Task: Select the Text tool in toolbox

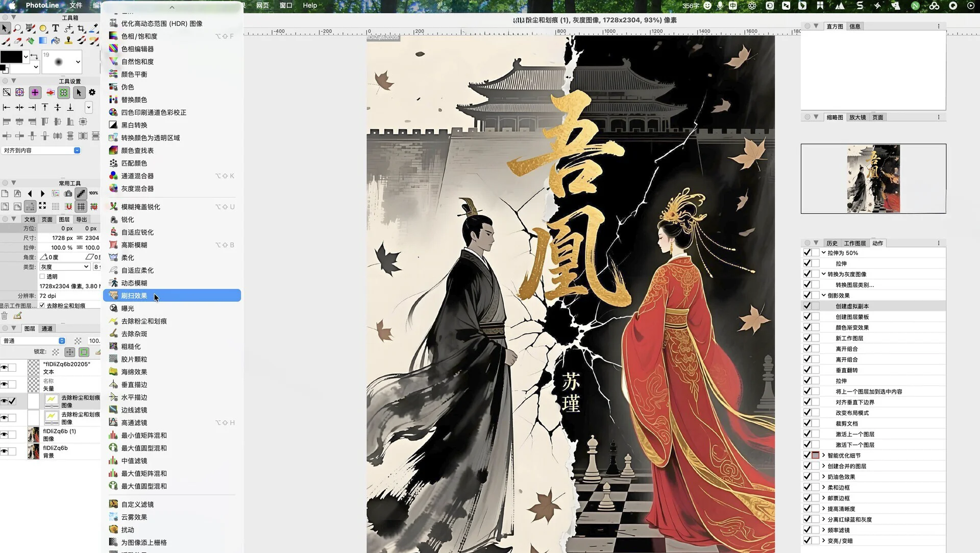Action: (56, 28)
